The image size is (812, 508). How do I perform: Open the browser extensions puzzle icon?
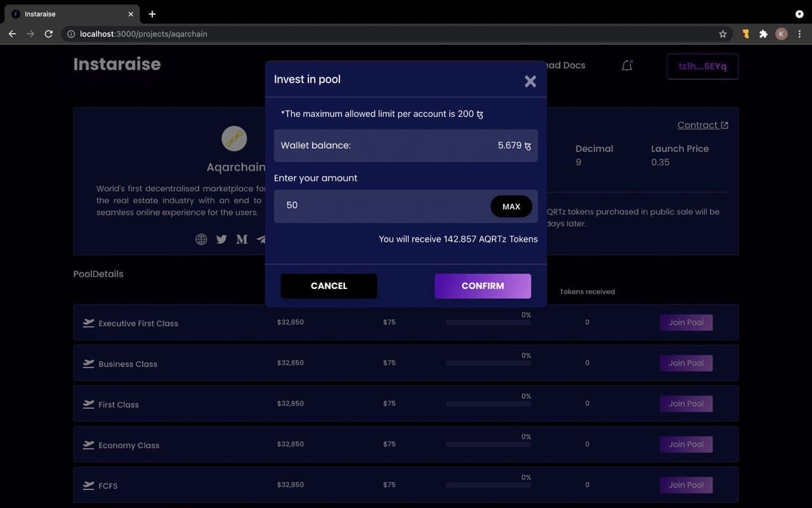(763, 34)
